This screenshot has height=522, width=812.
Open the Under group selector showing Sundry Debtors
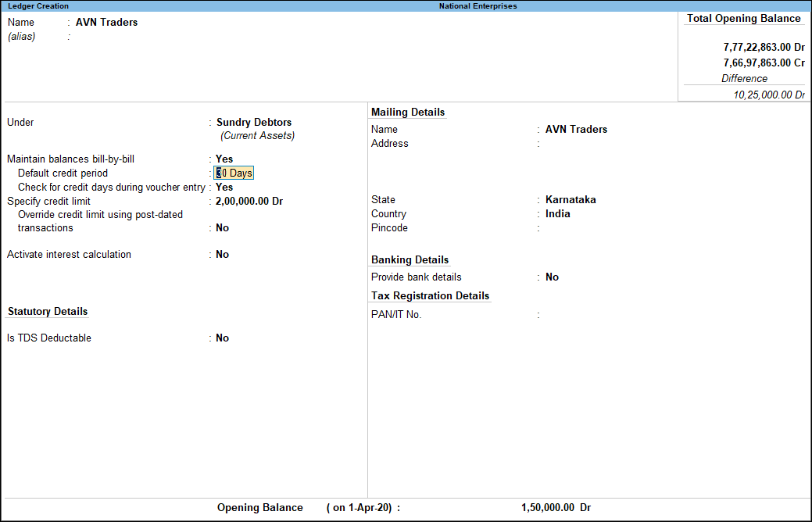click(252, 122)
